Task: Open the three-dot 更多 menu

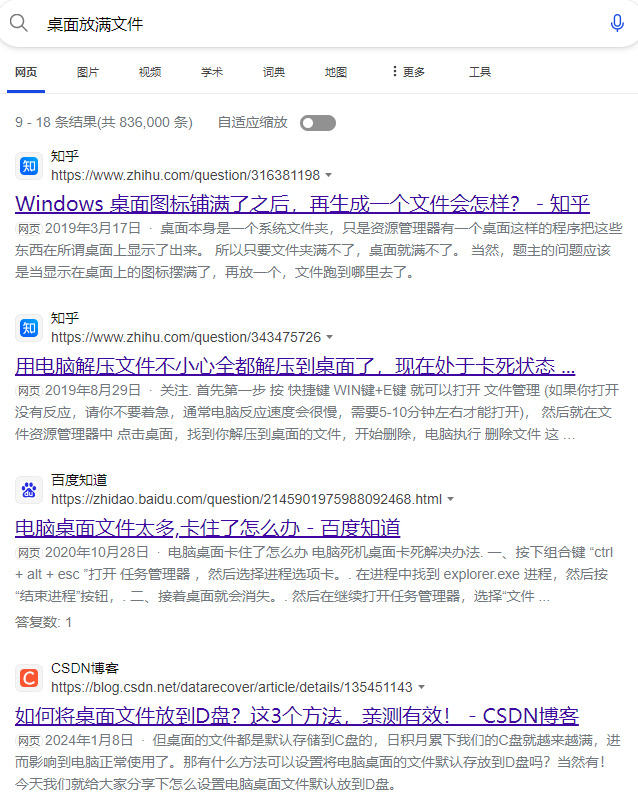Action: coord(409,71)
